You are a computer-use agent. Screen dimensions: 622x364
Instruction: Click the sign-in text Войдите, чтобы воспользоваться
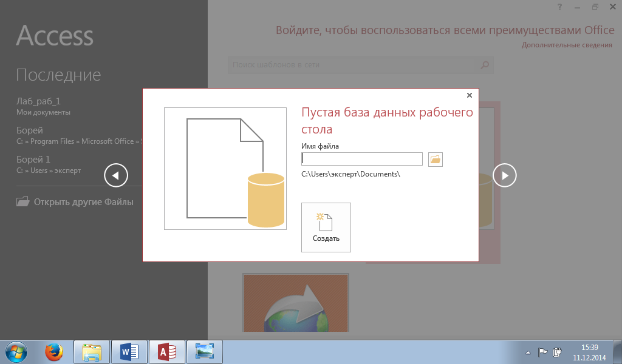tap(445, 30)
